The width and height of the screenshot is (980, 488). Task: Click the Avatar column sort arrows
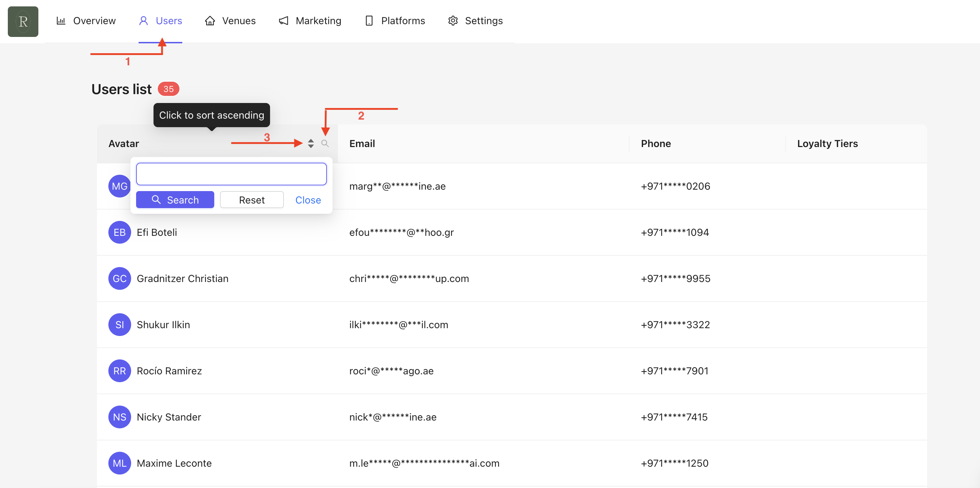tap(311, 143)
